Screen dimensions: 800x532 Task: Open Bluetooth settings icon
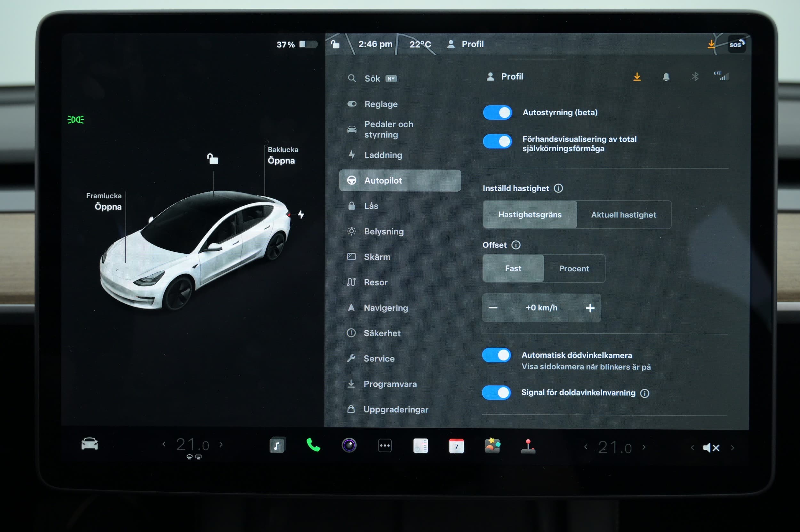tap(695, 77)
